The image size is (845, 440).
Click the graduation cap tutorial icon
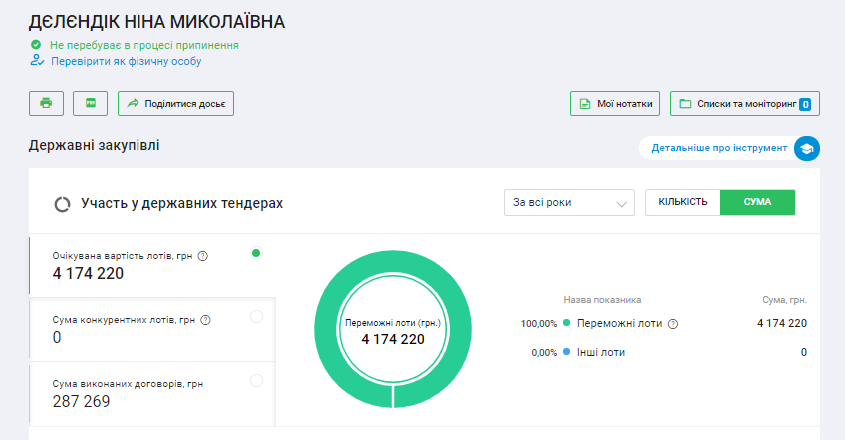807,148
